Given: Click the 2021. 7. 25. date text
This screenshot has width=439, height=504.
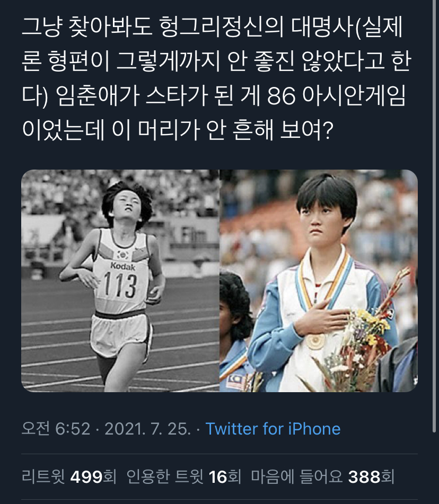Looking at the screenshot, I should 148,428.
